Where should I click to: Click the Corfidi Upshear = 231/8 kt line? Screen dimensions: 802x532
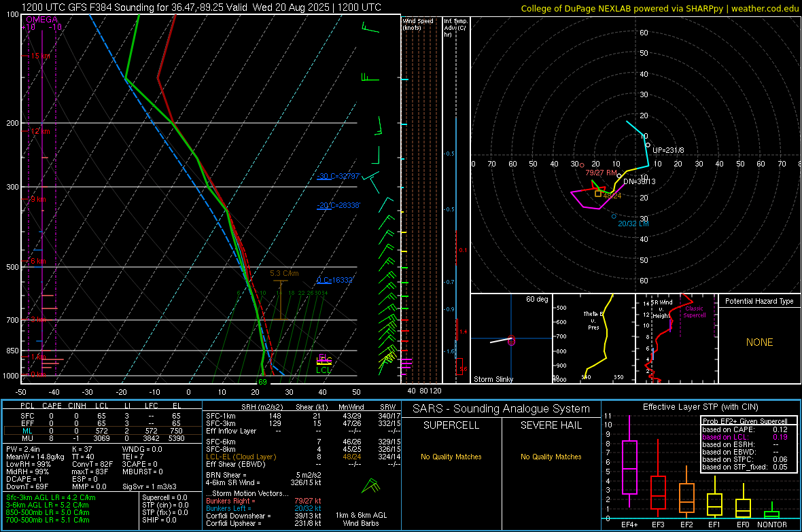click(x=264, y=523)
